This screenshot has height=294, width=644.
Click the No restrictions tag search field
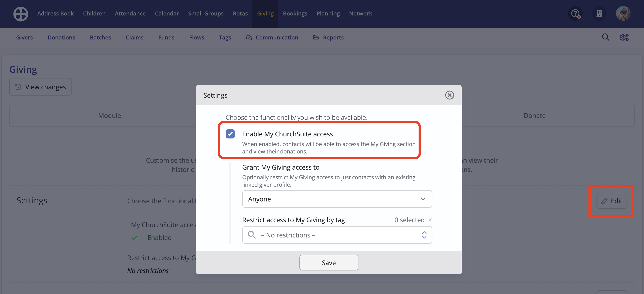[x=337, y=235]
